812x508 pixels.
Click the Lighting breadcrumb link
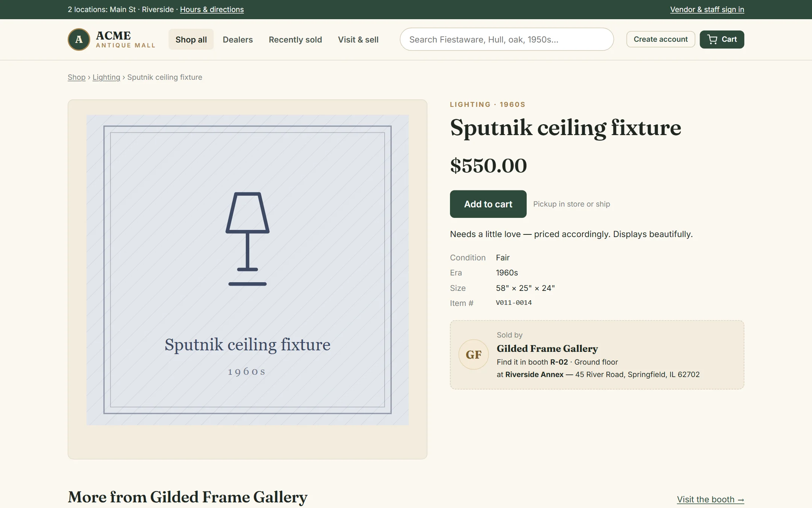106,77
